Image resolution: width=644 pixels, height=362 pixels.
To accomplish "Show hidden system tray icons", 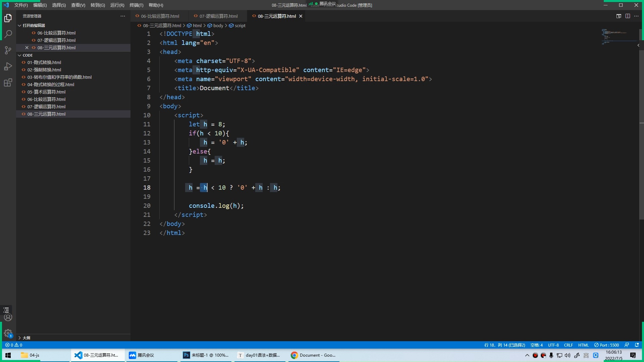I will [x=527, y=355].
